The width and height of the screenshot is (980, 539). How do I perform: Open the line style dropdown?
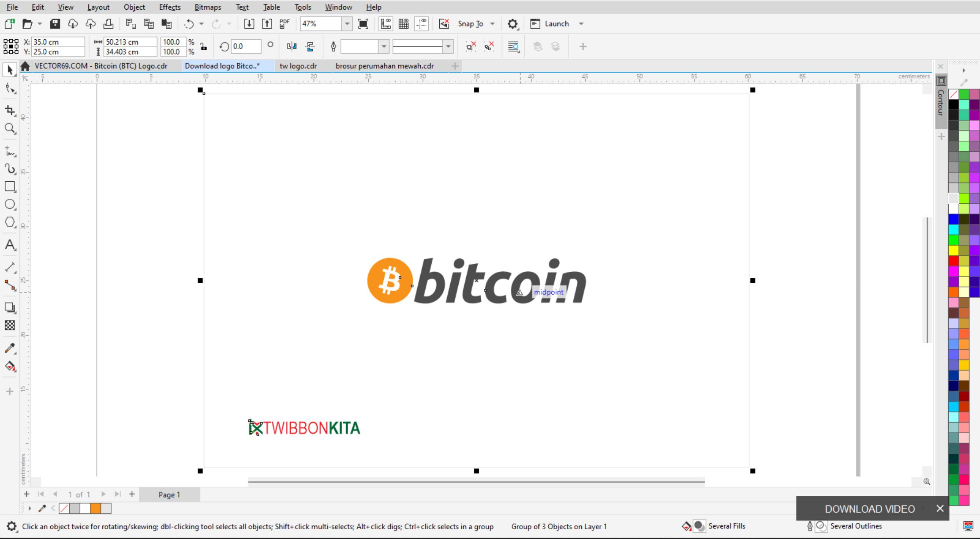pyautogui.click(x=448, y=46)
